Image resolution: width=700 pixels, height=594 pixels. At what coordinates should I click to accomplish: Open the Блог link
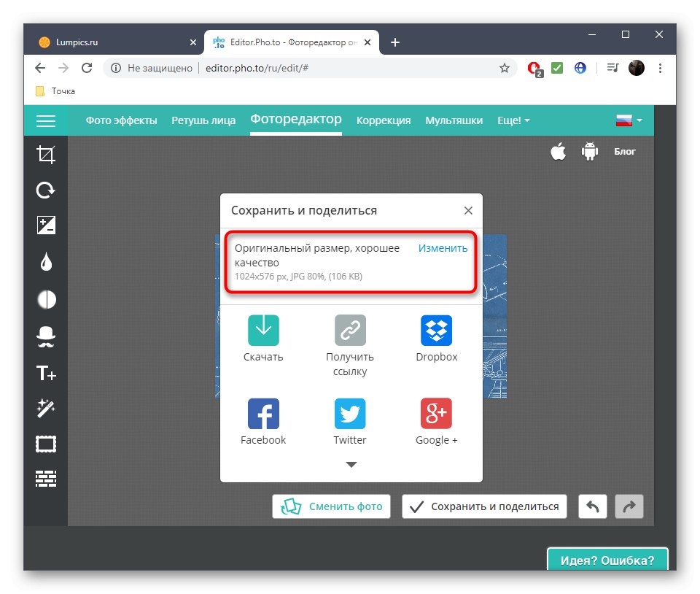(x=625, y=151)
